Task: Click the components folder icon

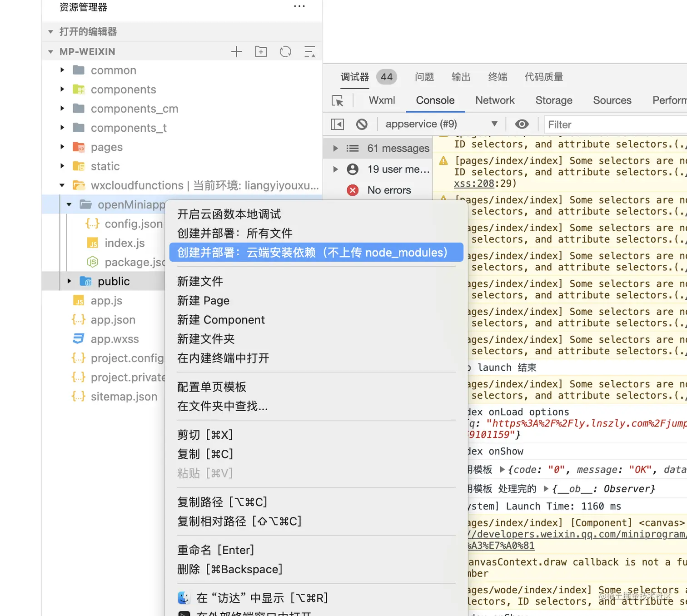Action: (79, 89)
